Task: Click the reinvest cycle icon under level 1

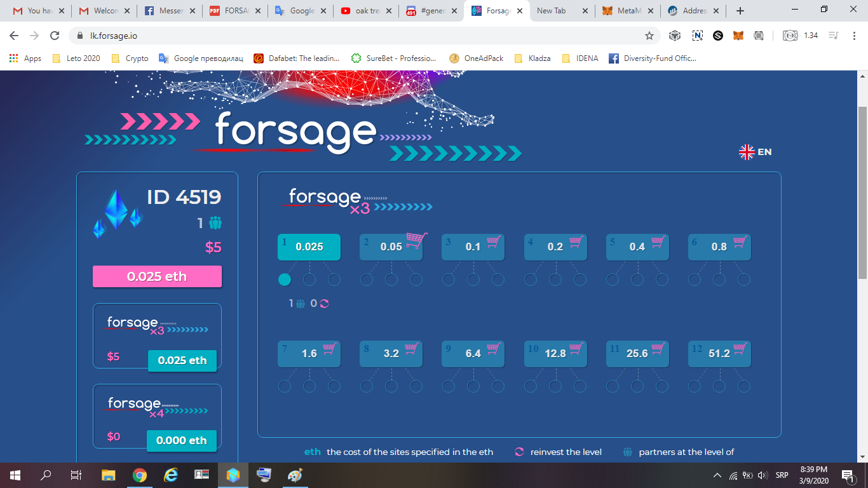Action: tap(324, 304)
